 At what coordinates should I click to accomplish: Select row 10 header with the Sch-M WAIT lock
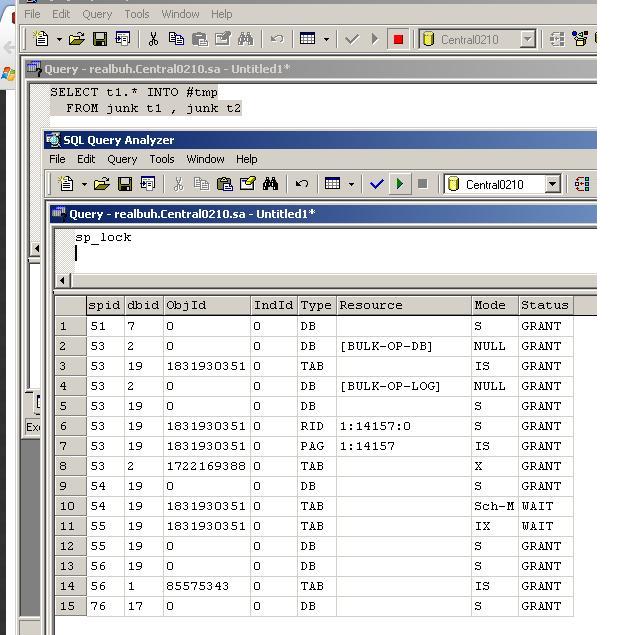tap(70, 506)
